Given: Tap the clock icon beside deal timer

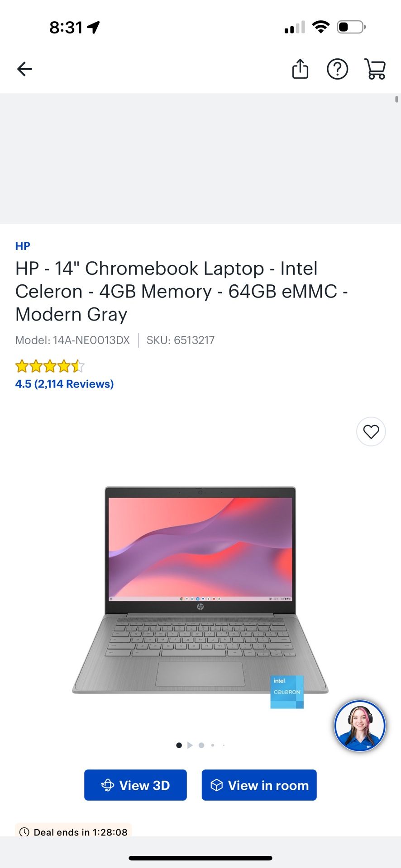Looking at the screenshot, I should (24, 832).
